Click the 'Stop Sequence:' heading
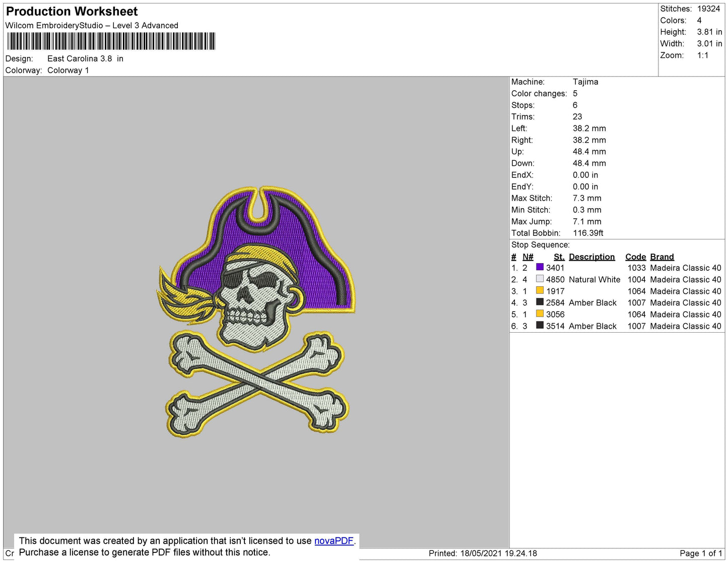728x563 pixels. [x=541, y=244]
